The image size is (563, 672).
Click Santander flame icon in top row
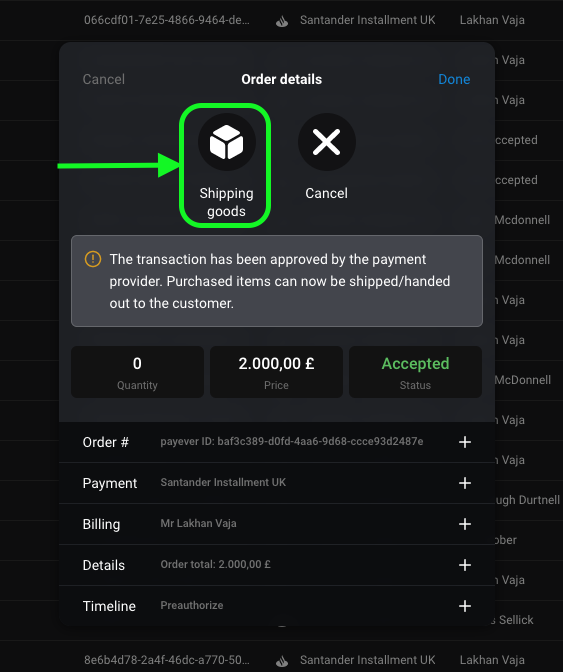pos(282,21)
